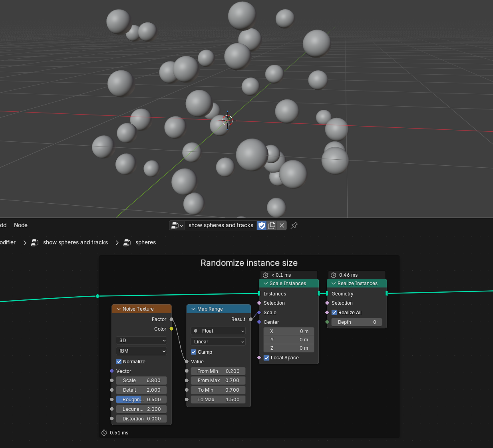Click the Roughness slider field
Viewport: 493px width, 448px height.
click(141, 400)
